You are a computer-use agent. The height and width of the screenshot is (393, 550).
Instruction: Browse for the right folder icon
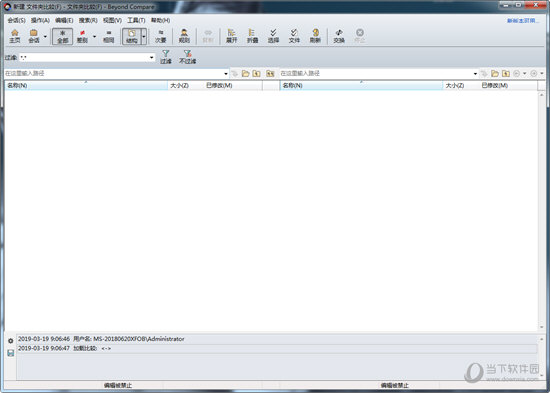point(495,73)
